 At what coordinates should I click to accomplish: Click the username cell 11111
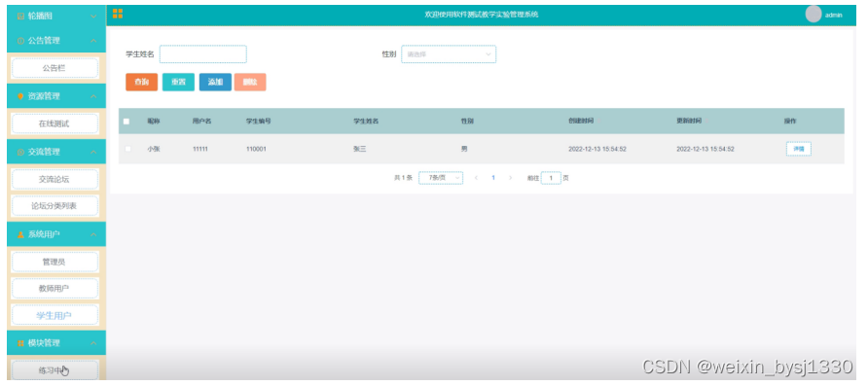tap(199, 149)
